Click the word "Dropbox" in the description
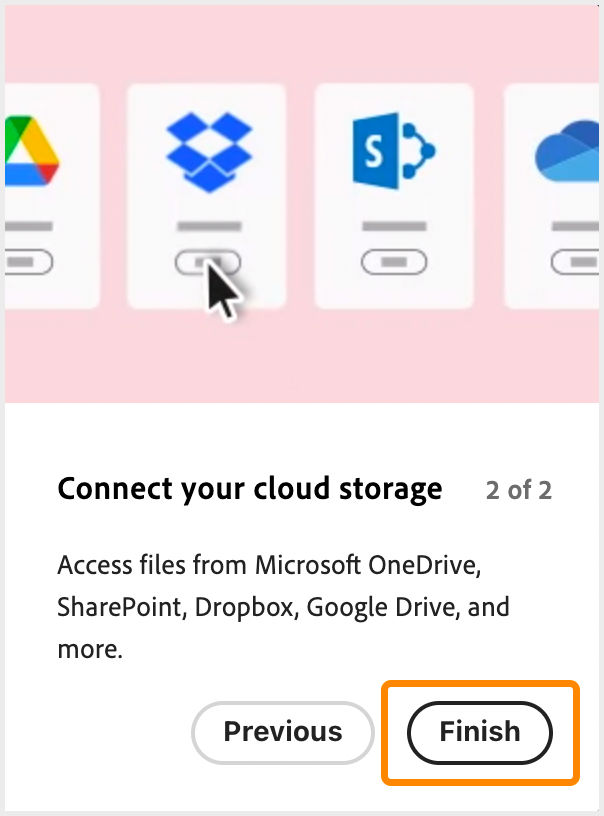604x816 pixels. point(246,607)
